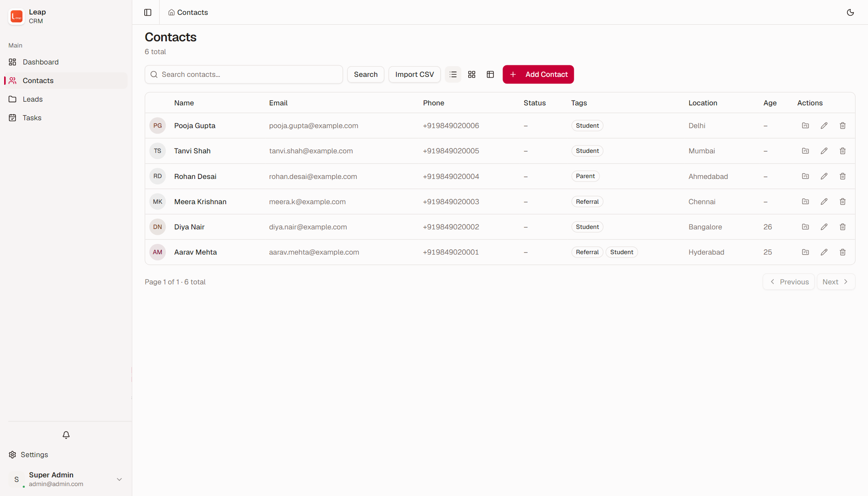Click Referral tag on Meera Krishnan

[x=587, y=202]
